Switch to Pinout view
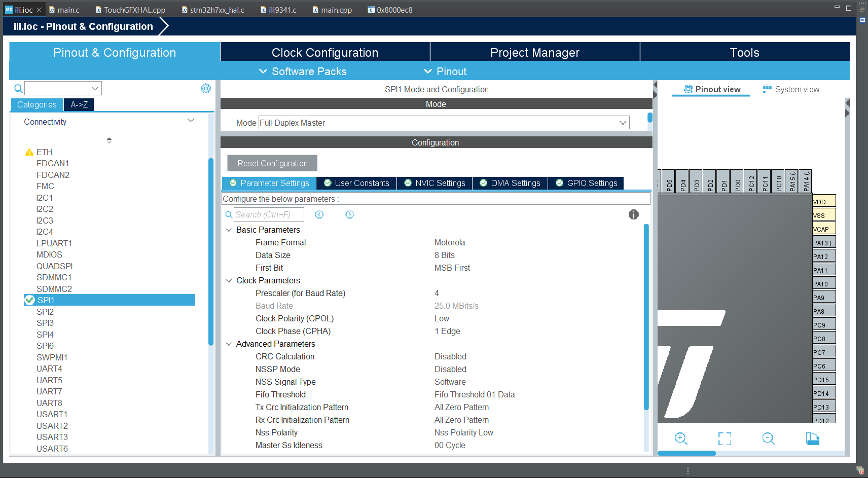Screen dimensions: 868x478 (x=711, y=89)
